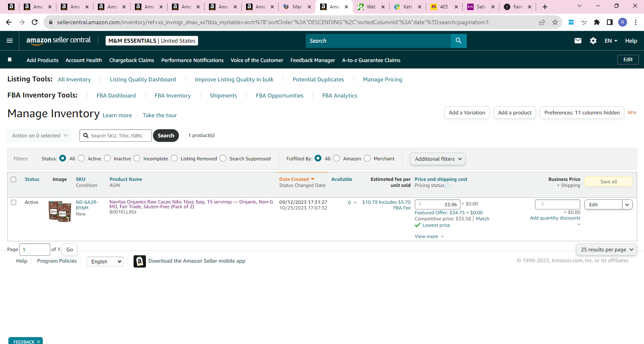Expand the available quantity chevron
The image size is (644, 344).
click(x=355, y=203)
